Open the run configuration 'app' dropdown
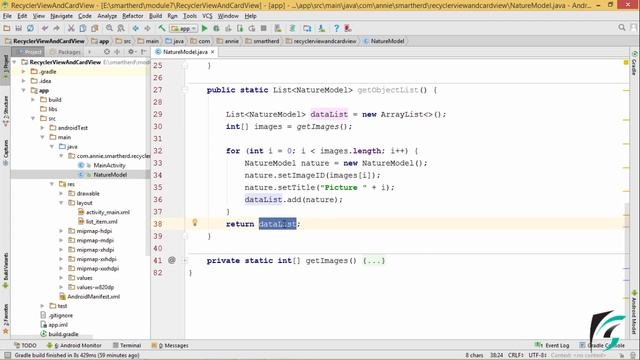The image size is (640, 360). pos(184,28)
